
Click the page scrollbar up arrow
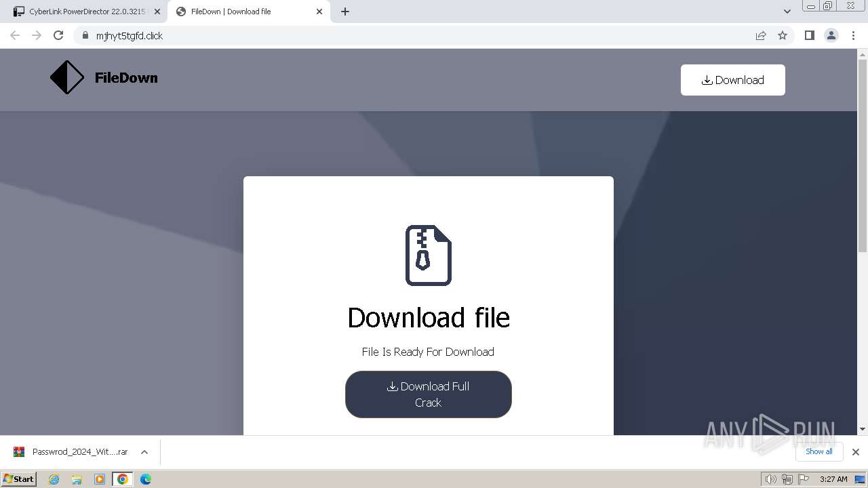863,54
